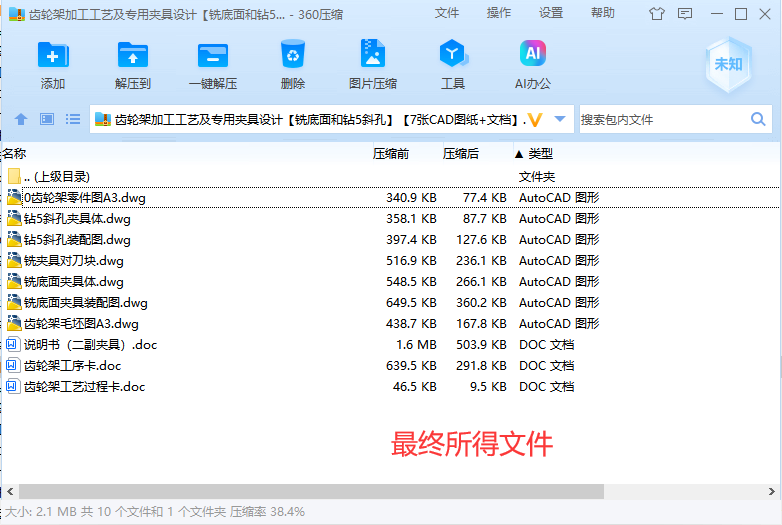Open the 操作 menu
This screenshot has width=782, height=525.
coord(499,13)
